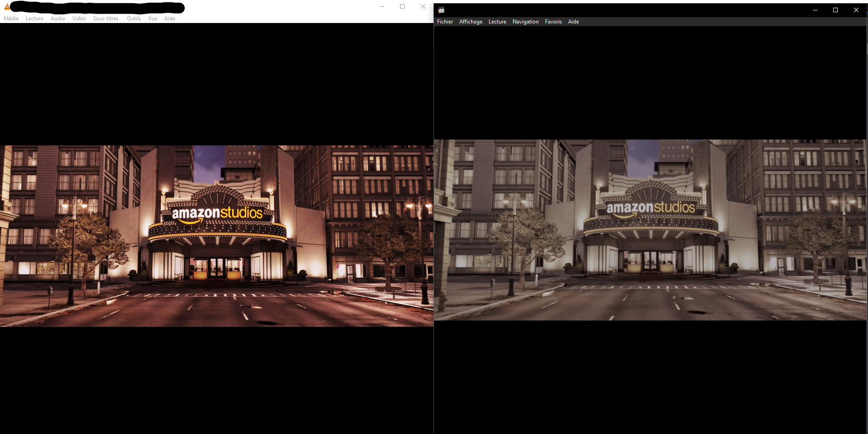Close the right media player window
The image size is (868, 434).
pos(856,10)
